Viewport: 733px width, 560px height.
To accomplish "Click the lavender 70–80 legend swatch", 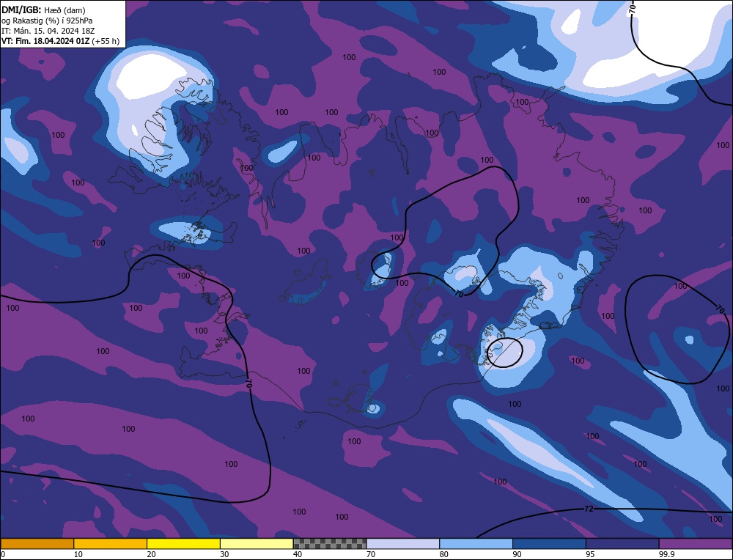I will 403,543.
